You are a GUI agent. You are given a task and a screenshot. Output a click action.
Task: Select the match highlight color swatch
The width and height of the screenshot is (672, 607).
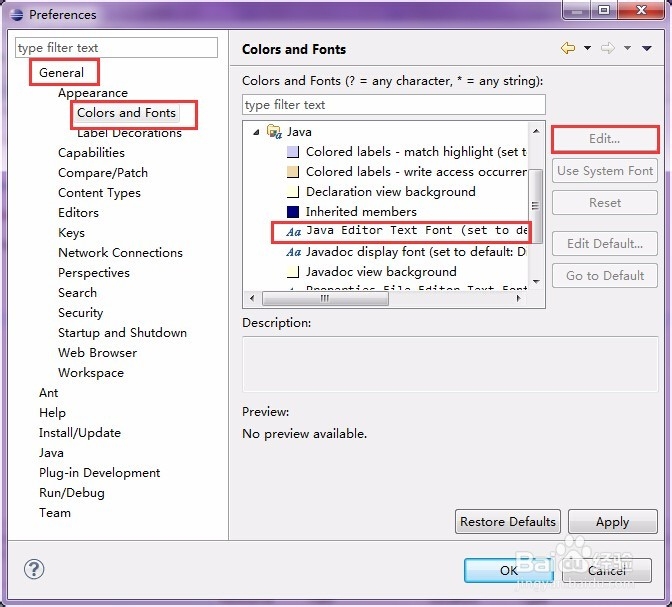pos(293,152)
